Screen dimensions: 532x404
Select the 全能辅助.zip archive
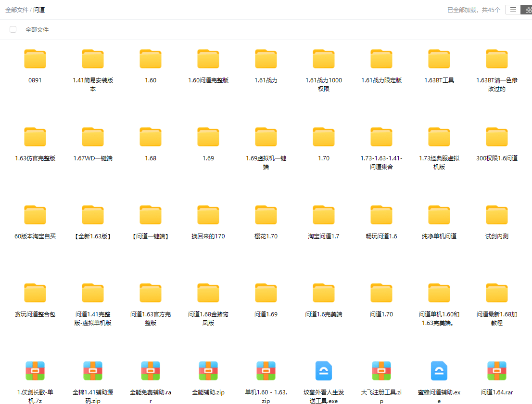(x=208, y=371)
